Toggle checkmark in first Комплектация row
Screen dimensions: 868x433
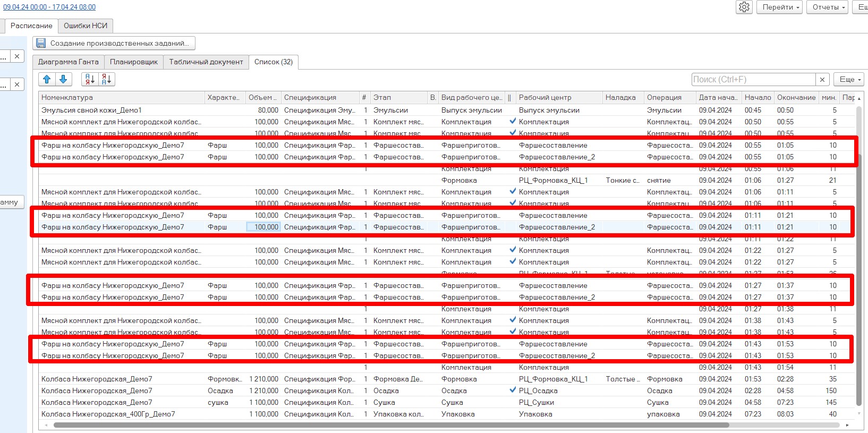tap(513, 121)
